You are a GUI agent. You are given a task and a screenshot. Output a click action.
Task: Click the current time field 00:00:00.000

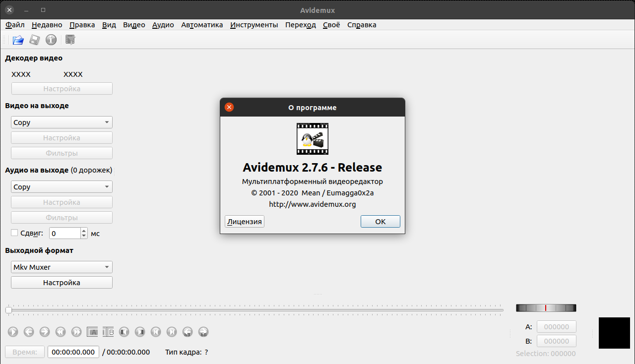(73, 352)
